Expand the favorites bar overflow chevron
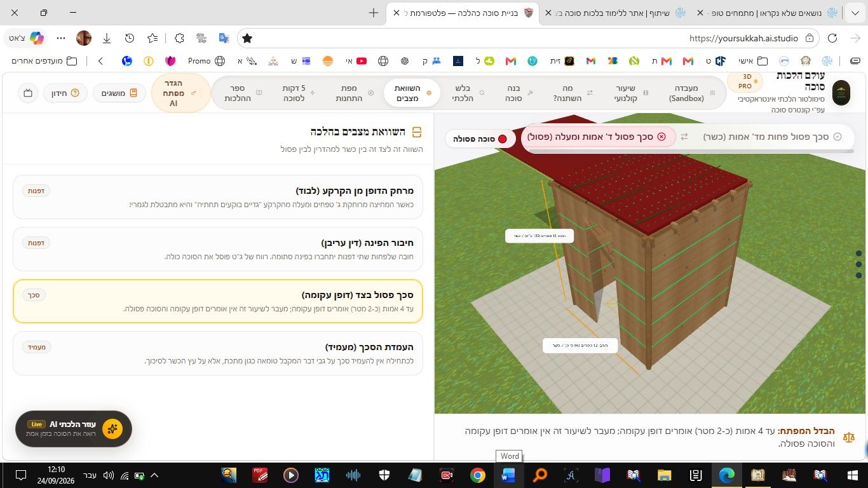Viewport: 868px width, 488px height. point(100,61)
